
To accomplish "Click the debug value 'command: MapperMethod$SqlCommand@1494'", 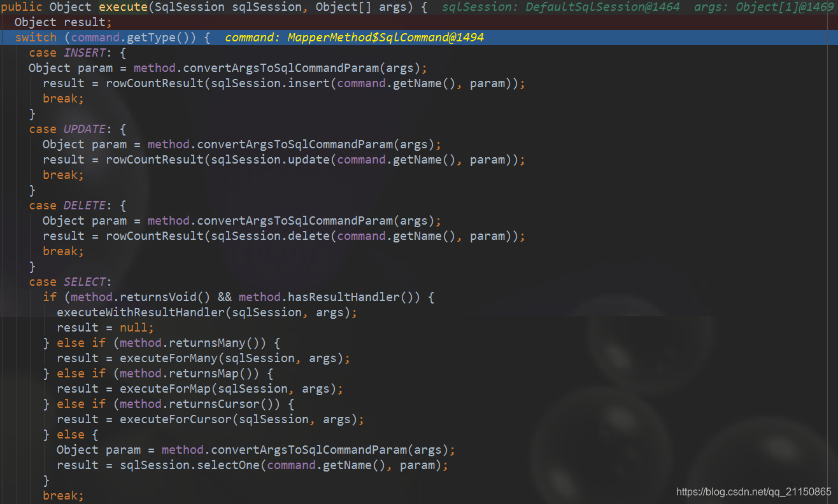I will coord(354,38).
